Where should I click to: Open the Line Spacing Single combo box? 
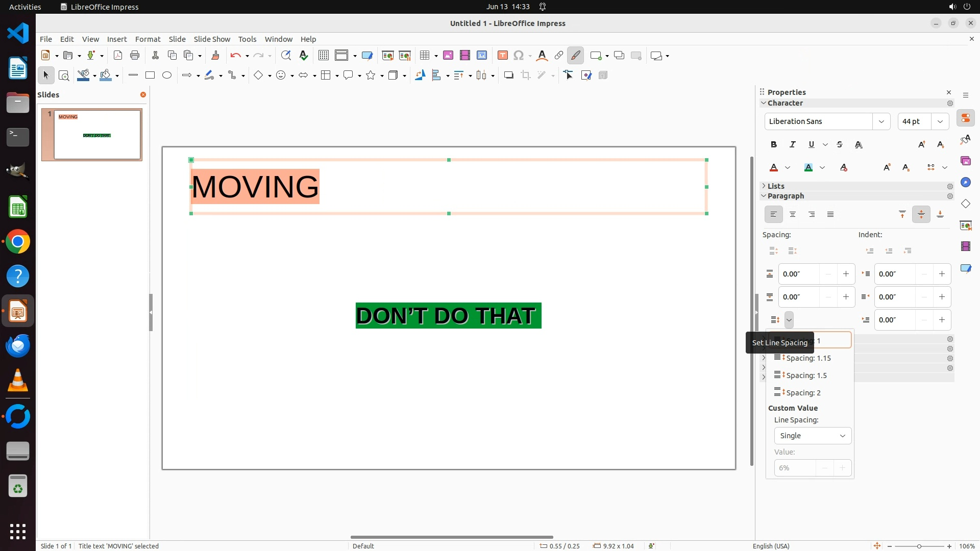click(813, 436)
